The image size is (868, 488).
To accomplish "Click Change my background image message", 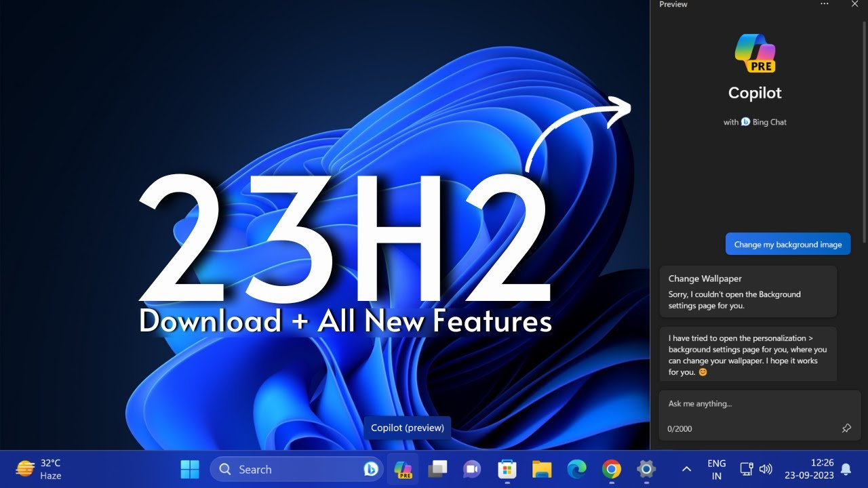I will (x=788, y=245).
